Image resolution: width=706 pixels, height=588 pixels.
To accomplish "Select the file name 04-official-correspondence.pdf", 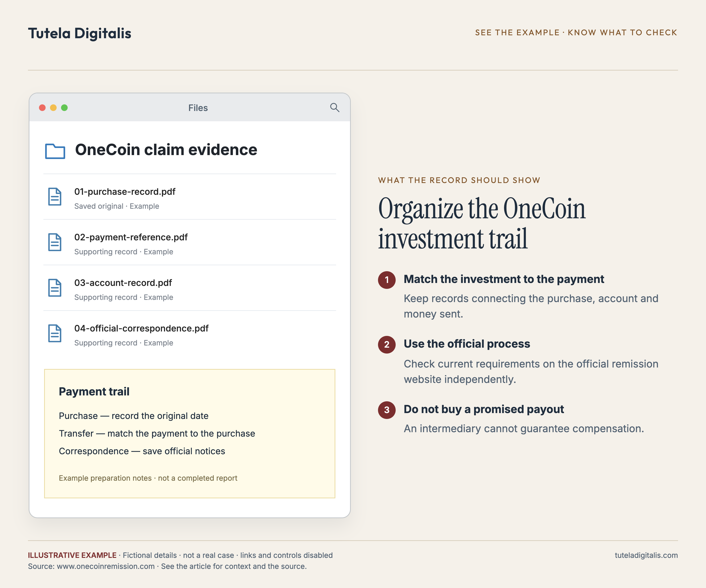I will (141, 328).
